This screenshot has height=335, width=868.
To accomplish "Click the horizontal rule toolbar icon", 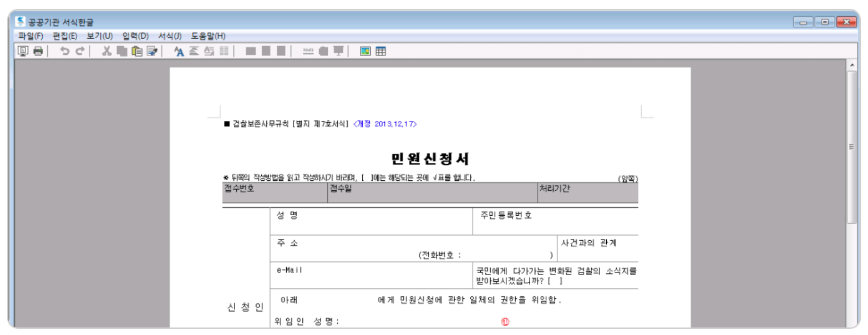I will click(308, 51).
